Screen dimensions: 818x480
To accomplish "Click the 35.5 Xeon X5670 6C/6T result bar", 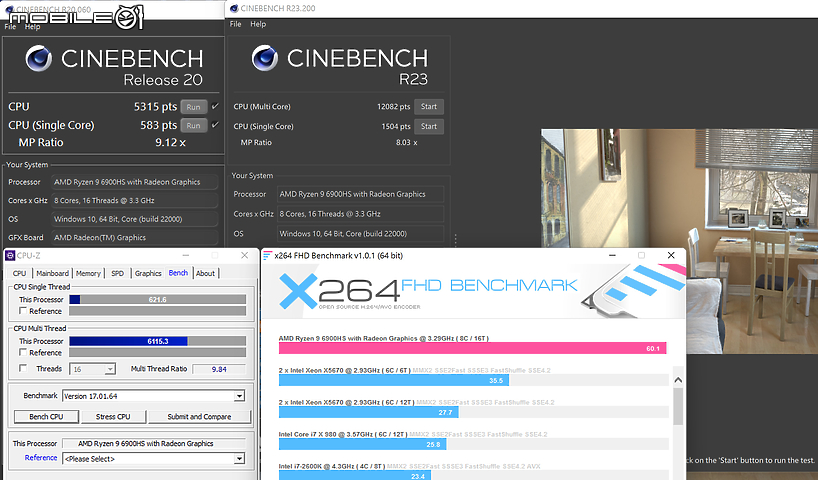I will click(x=394, y=380).
